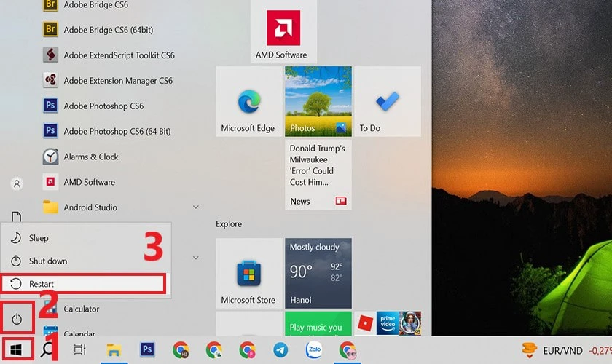This screenshot has height=364, width=612.
Task: Open the Photos live tile
Action: (x=318, y=101)
